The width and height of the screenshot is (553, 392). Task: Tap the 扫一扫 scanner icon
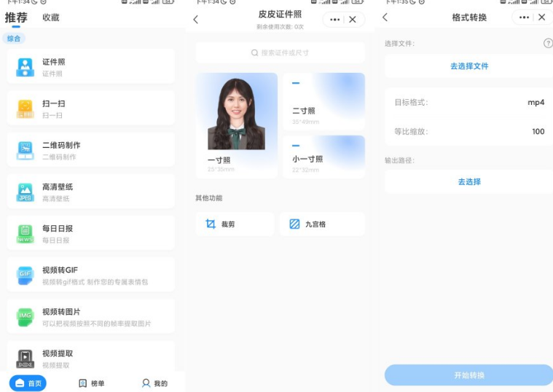point(25,109)
